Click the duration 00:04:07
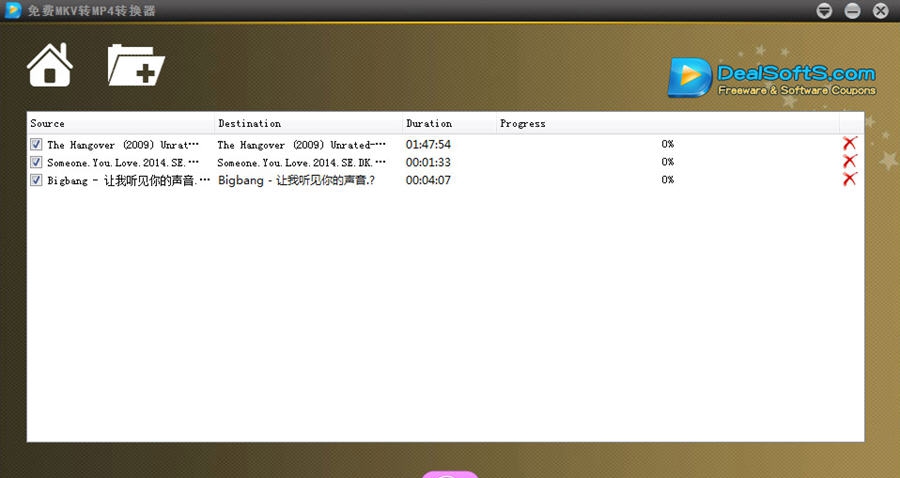The width and height of the screenshot is (900, 478). coord(428,180)
